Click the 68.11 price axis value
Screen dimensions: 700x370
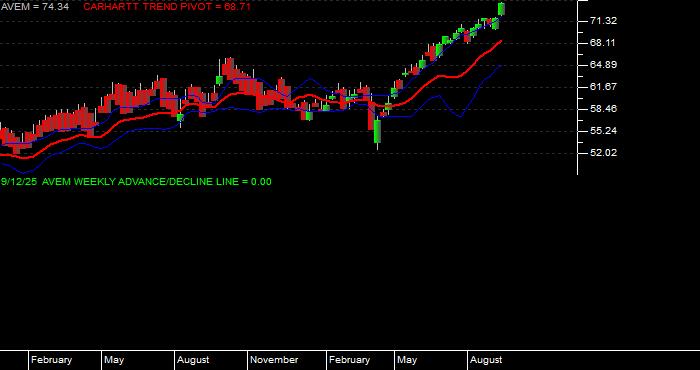coord(603,43)
